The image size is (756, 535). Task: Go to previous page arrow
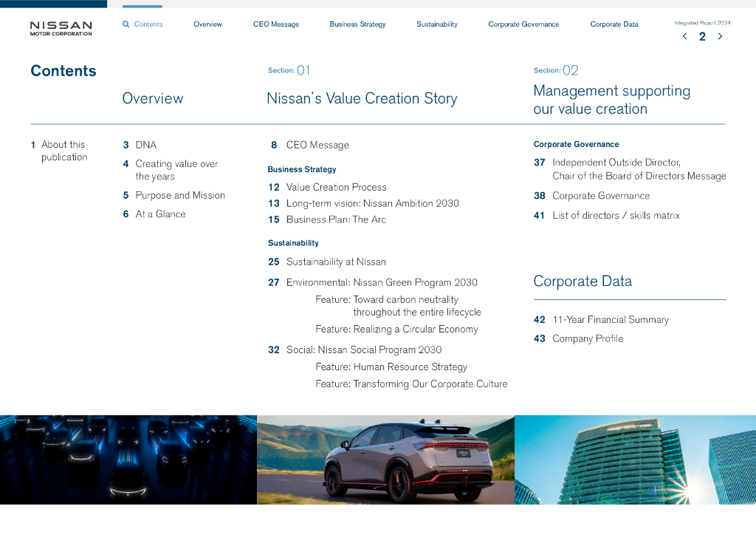click(684, 36)
